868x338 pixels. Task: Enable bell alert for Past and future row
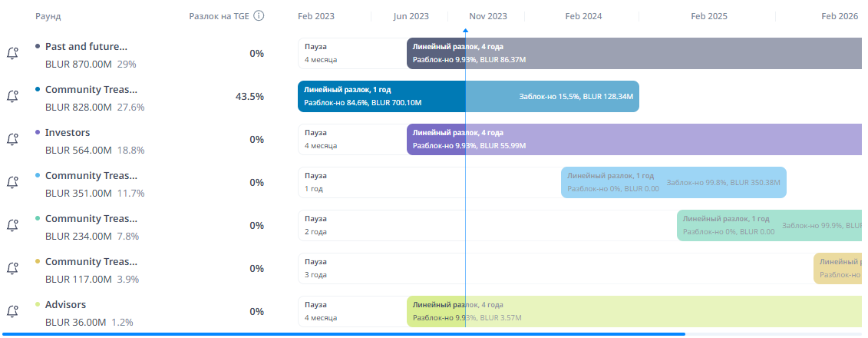tap(12, 54)
